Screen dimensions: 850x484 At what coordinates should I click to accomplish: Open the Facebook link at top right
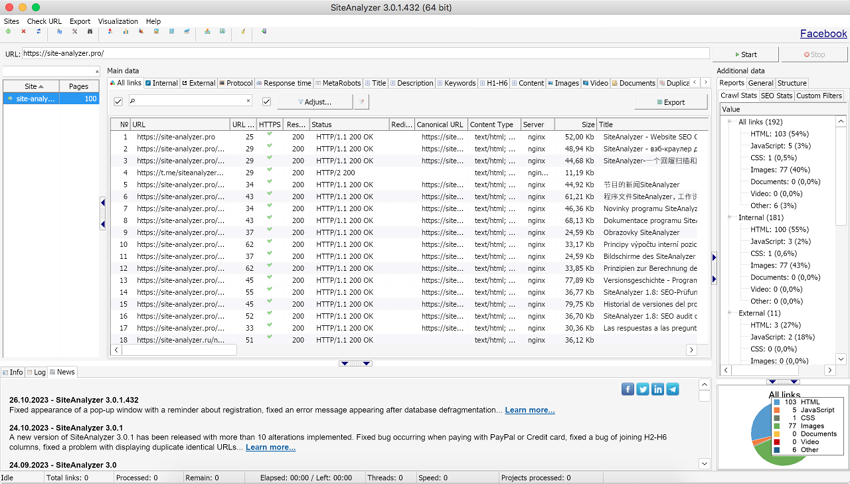(823, 34)
